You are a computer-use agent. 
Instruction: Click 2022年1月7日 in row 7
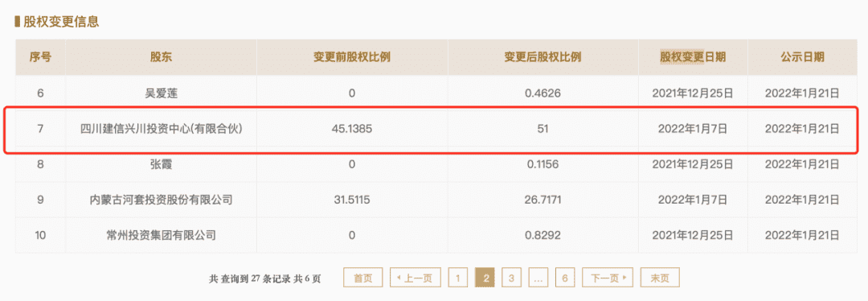693,129
